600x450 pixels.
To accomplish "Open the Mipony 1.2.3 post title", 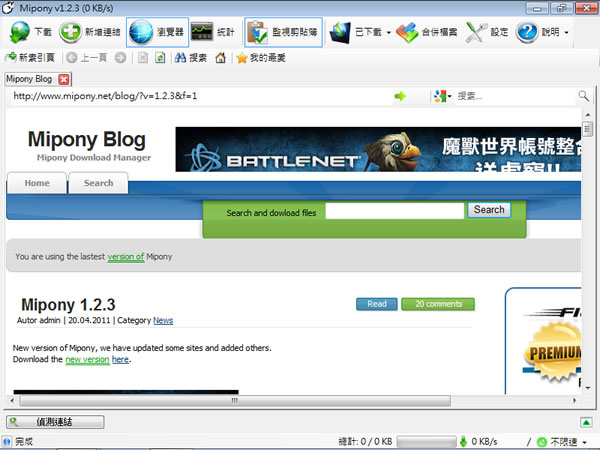I will [x=68, y=305].
